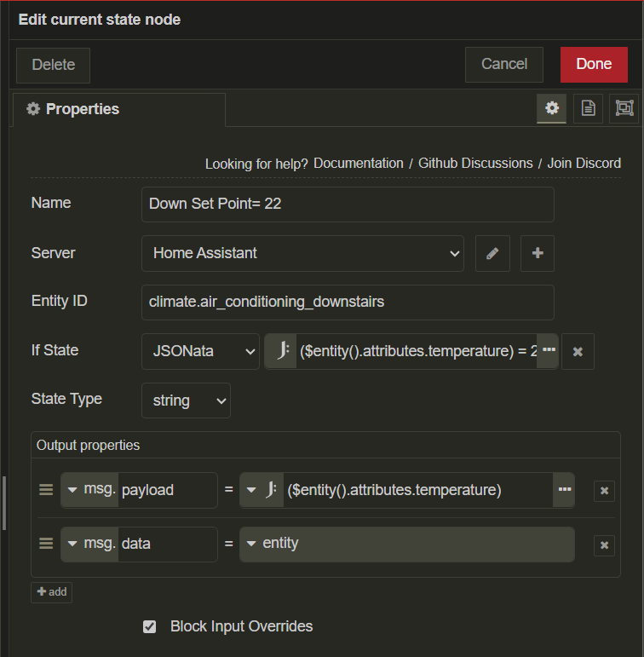Image resolution: width=644 pixels, height=657 pixels.
Task: Expand the payload expression editor (ellipsis)
Action: [x=563, y=490]
